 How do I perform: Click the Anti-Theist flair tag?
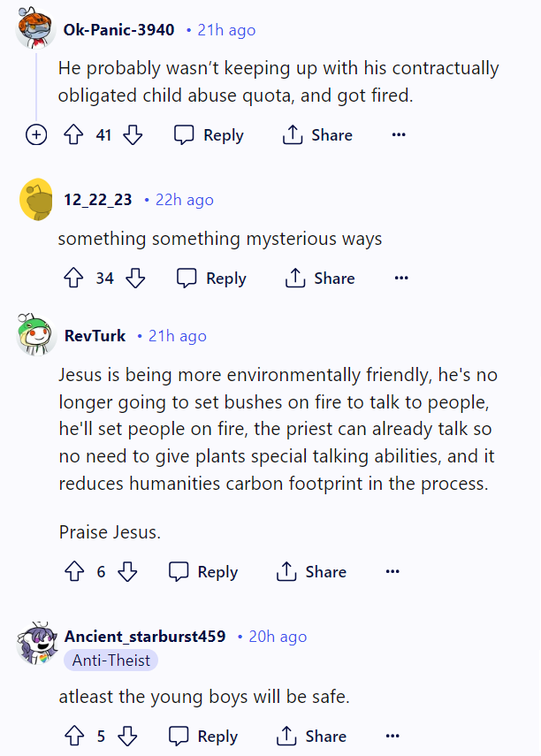pyautogui.click(x=111, y=661)
